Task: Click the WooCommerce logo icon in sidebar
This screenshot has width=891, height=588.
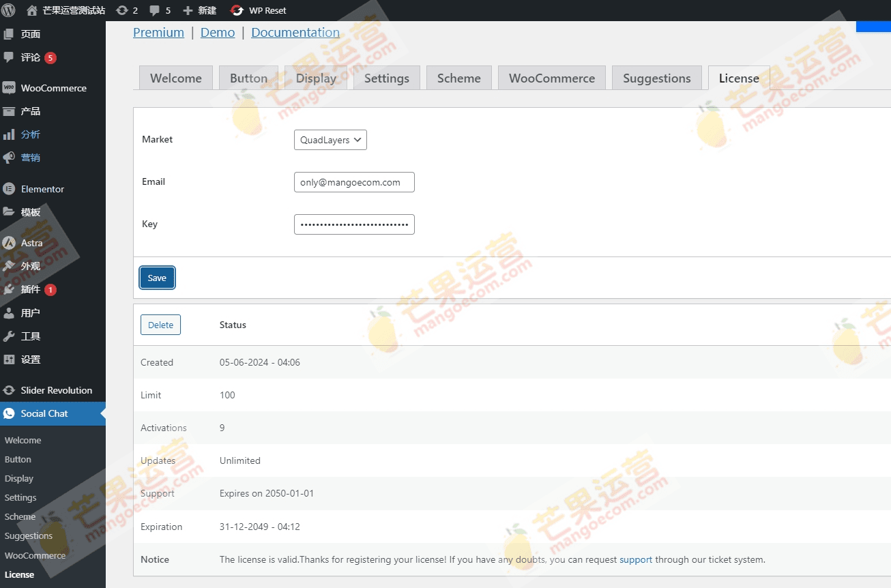Action: point(9,87)
